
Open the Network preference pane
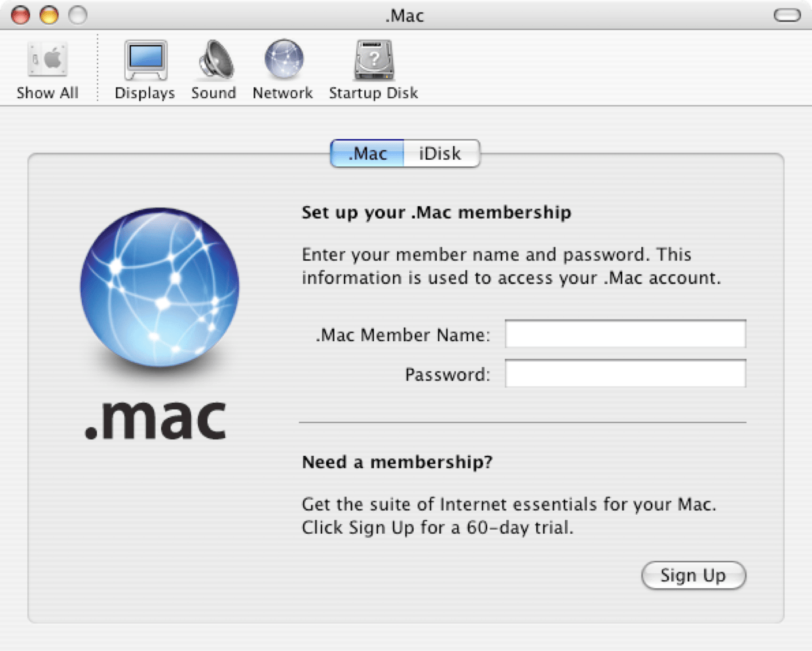coord(283,70)
